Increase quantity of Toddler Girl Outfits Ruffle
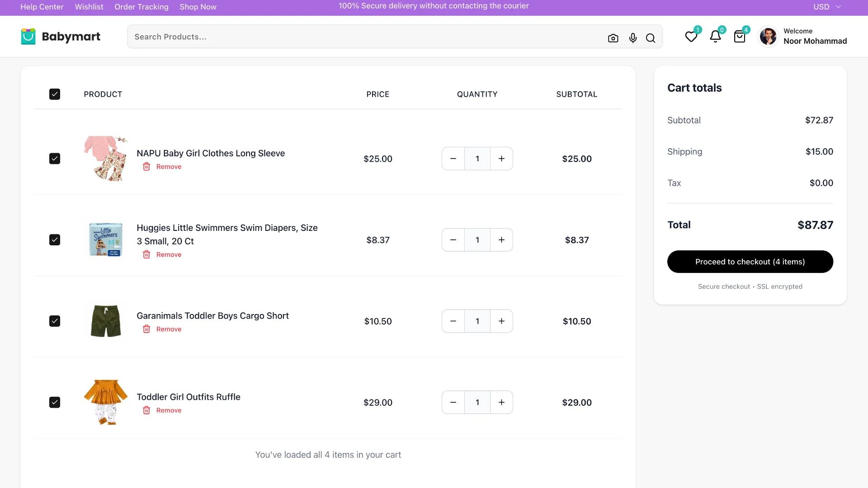The height and width of the screenshot is (488, 868). 501,403
